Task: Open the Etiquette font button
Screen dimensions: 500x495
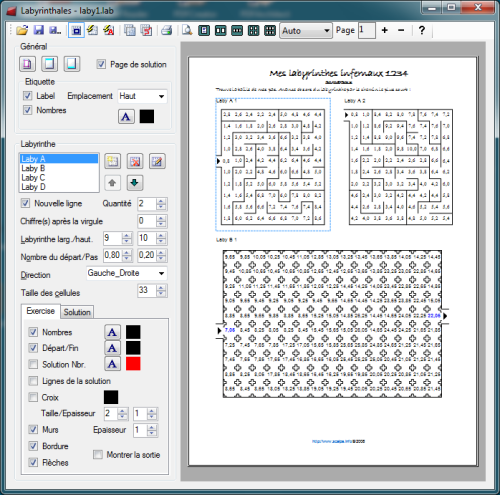Action: (x=126, y=117)
